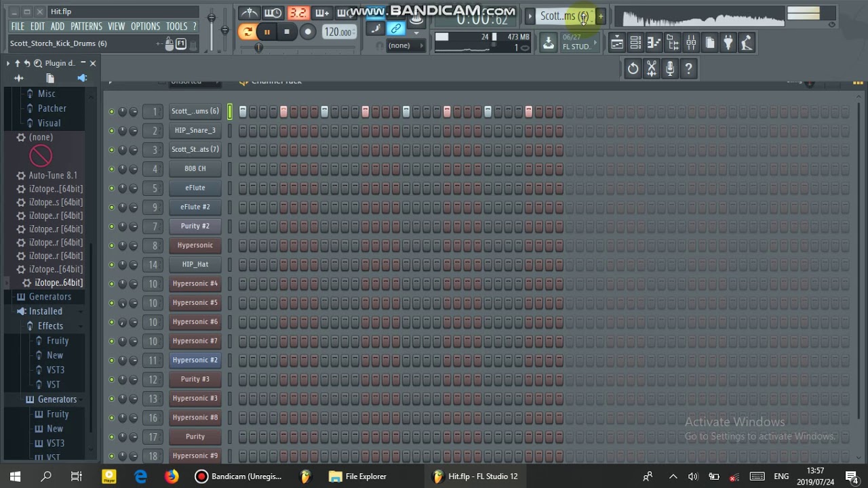Click the circular arrow undo history icon

[x=633, y=68]
